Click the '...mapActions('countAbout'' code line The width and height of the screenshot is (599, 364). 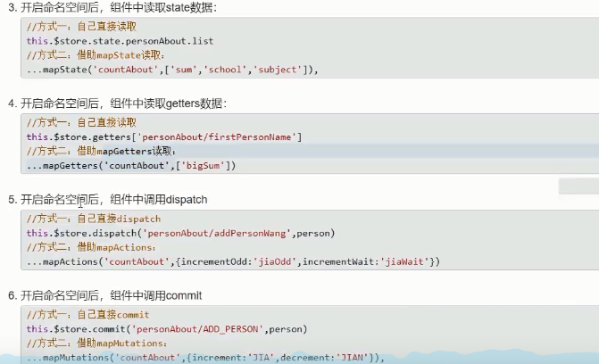click(233, 262)
